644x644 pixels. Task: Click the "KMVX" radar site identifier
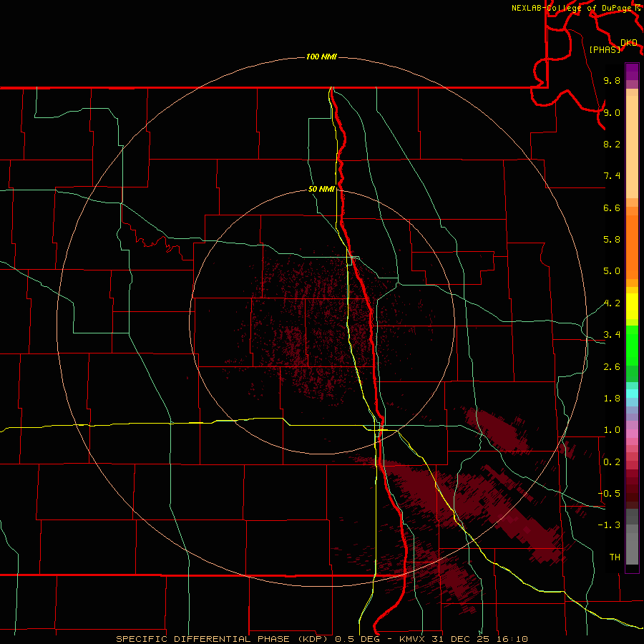[x=412, y=639]
